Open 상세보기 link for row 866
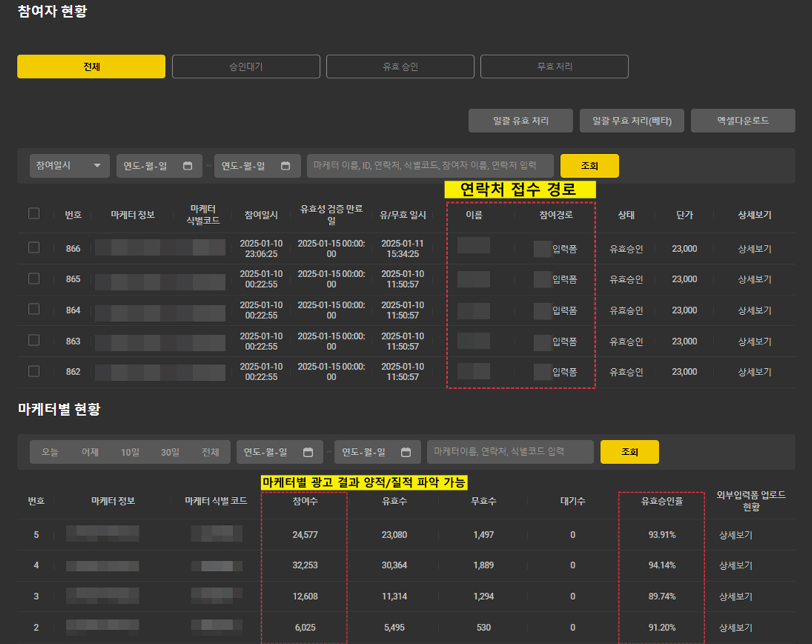 click(754, 248)
